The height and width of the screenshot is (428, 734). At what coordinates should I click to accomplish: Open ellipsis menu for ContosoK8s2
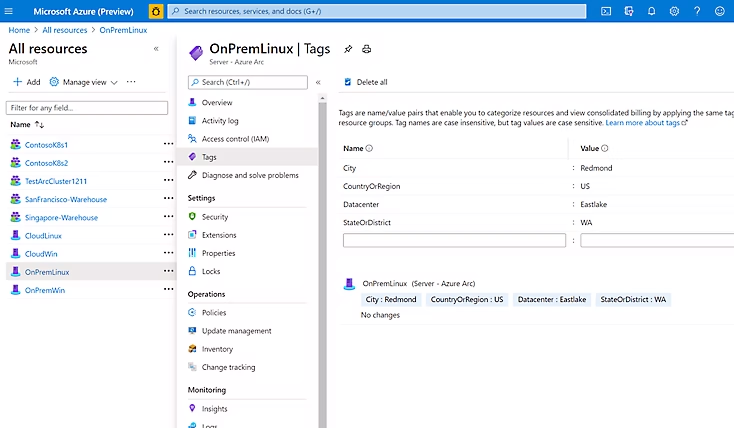pos(169,162)
